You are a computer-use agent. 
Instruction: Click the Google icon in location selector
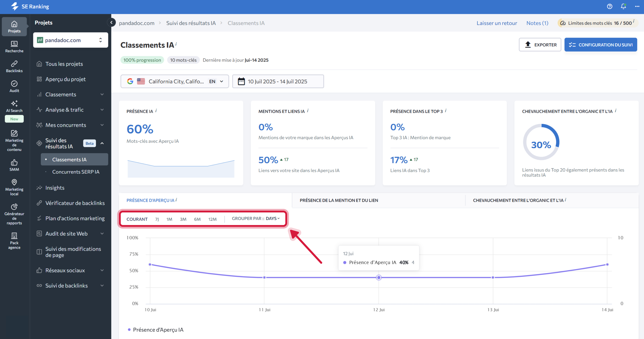point(130,81)
